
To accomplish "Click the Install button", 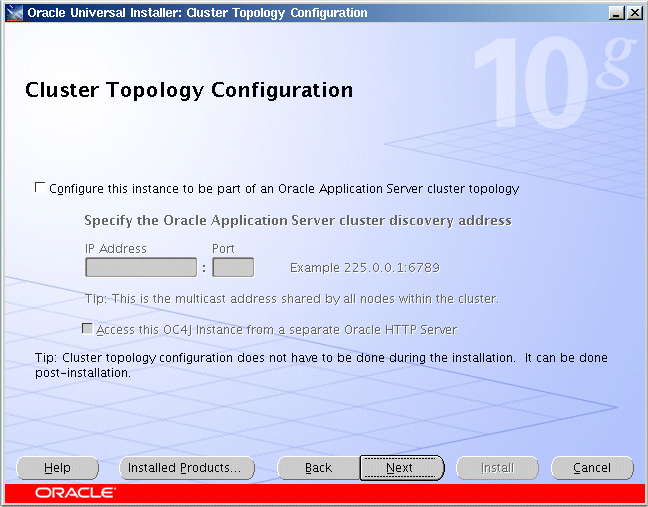I will pyautogui.click(x=497, y=468).
